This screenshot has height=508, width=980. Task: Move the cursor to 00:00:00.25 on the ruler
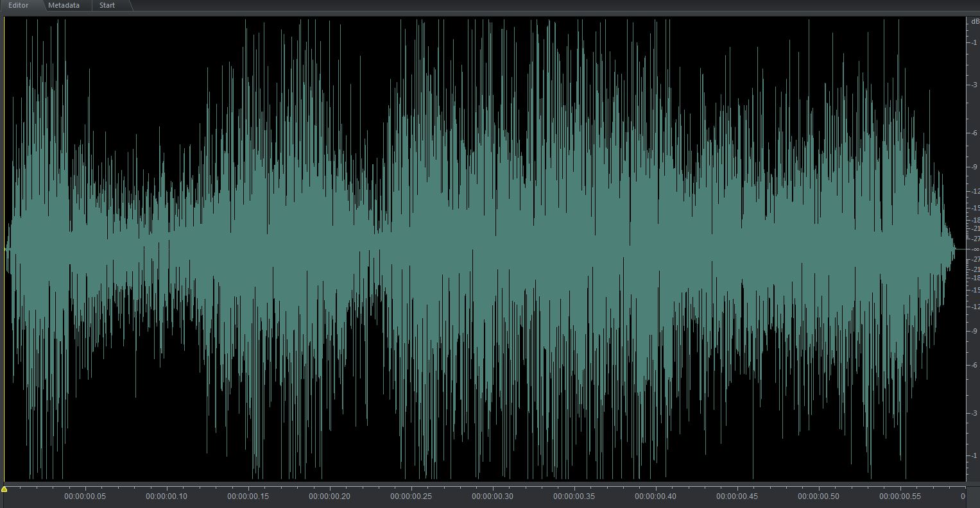[411, 496]
